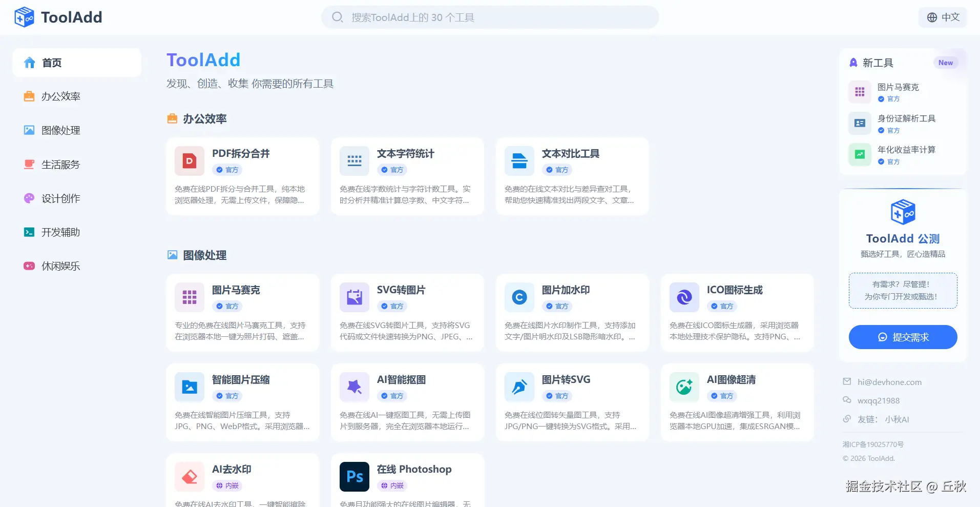Image resolution: width=980 pixels, height=507 pixels.
Task: Click the 在线 Photoshop card title
Action: (x=414, y=470)
